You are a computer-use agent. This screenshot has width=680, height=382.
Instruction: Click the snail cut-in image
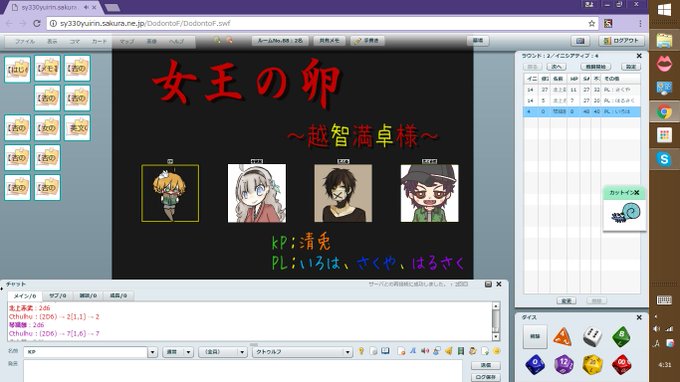(625, 214)
